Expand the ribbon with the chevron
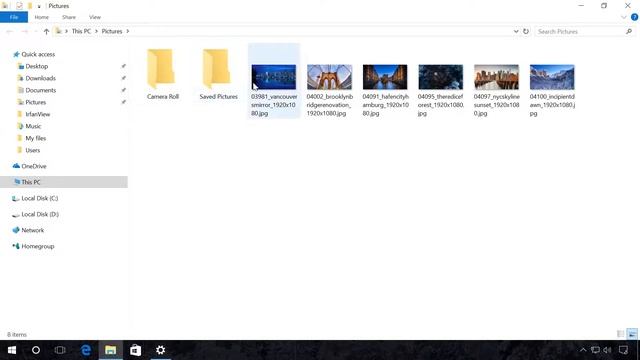The width and height of the screenshot is (640, 360). (624, 17)
